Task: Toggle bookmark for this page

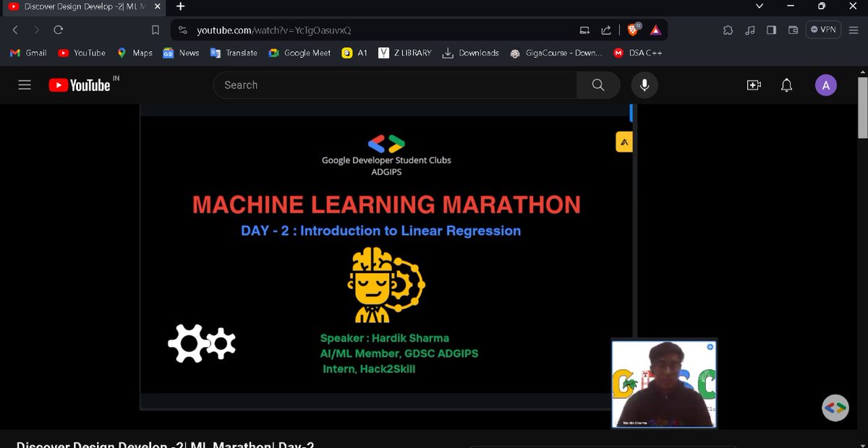Action: point(154,30)
